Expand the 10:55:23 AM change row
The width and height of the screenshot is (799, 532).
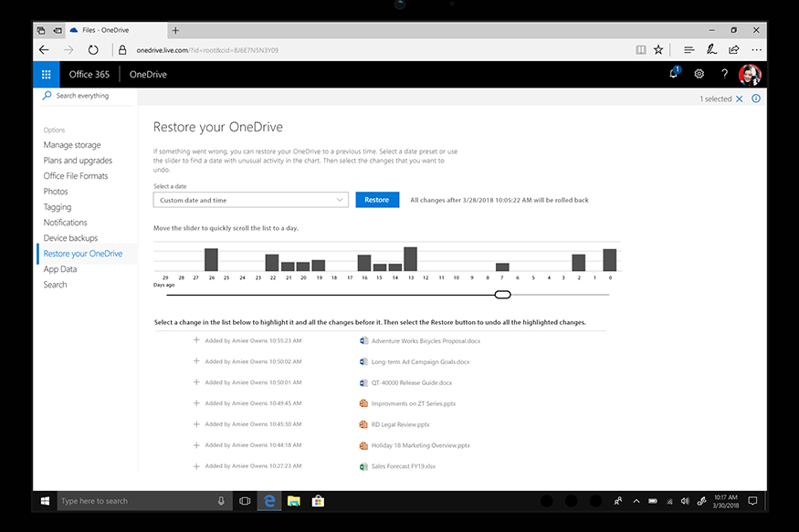tap(196, 340)
